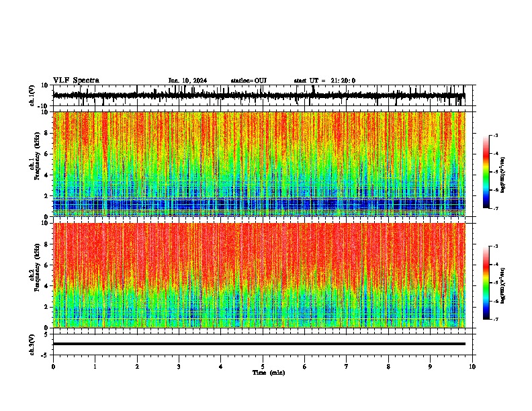
Task: Click the 'start UT = 21:20:0' header text
Action: (x=324, y=81)
